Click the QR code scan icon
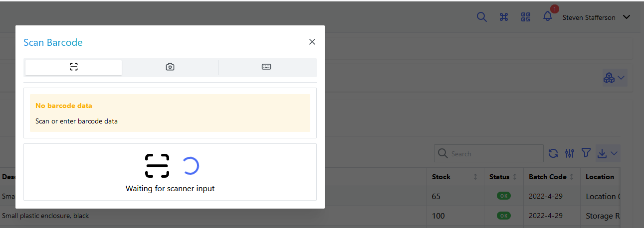This screenshot has width=644, height=228. click(526, 17)
